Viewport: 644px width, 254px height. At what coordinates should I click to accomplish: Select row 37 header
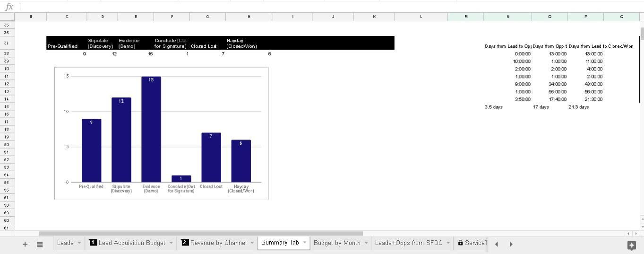coord(7,43)
